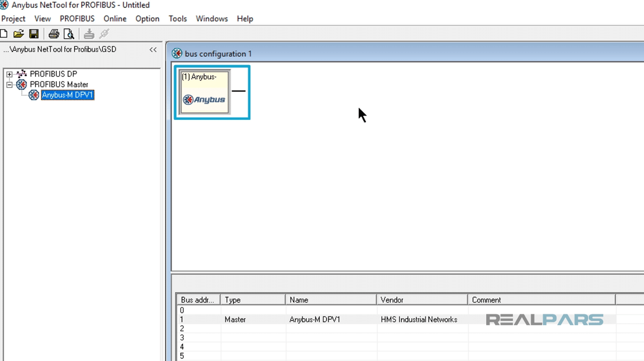Open print preview toolbar icon
Image resolution: width=644 pixels, height=361 pixels.
click(x=69, y=34)
